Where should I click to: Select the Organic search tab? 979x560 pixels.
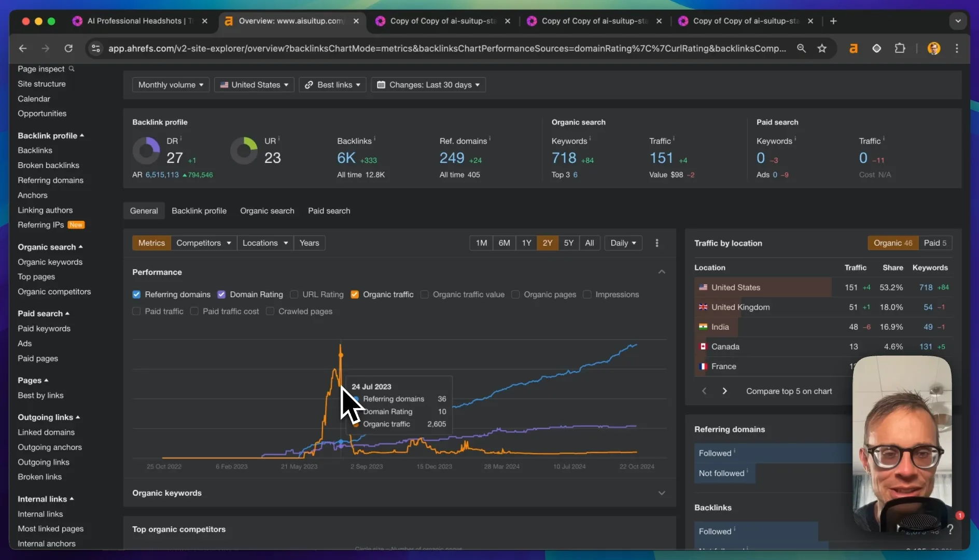click(x=267, y=211)
